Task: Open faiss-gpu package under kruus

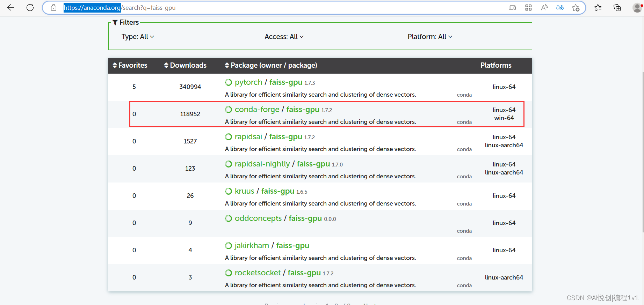Action: (278, 191)
